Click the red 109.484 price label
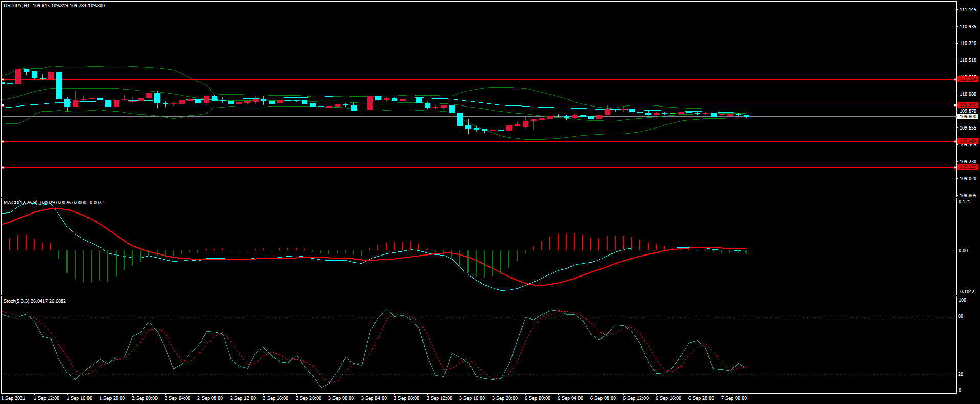980x404 pixels. point(968,141)
